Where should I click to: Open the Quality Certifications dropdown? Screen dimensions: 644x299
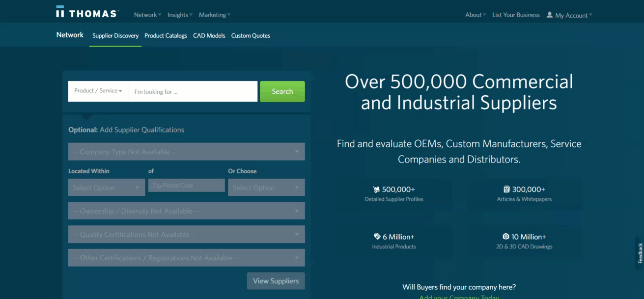[187, 235]
